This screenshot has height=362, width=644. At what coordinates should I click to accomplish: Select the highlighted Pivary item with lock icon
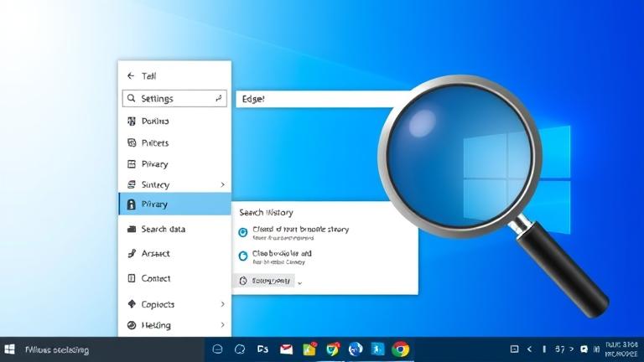174,204
